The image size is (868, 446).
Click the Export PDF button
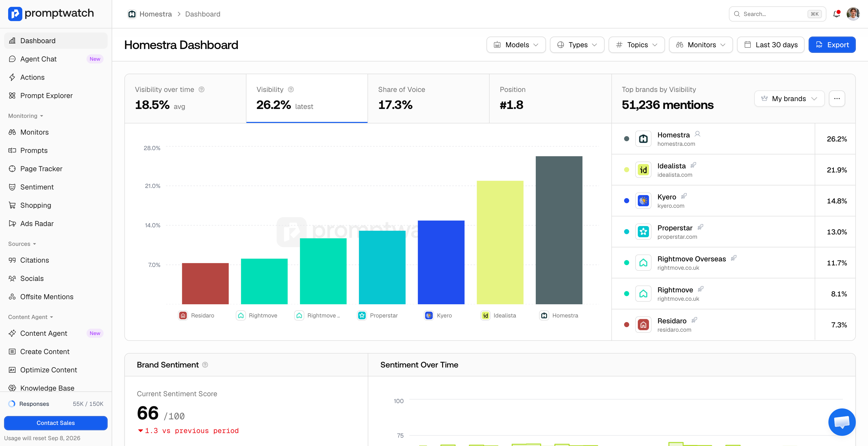tap(832, 45)
